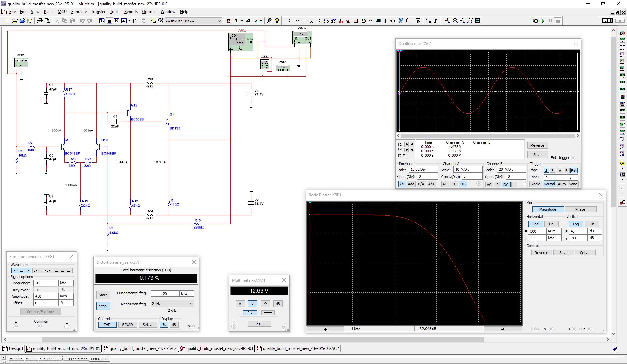The image size is (627, 364).
Task: Open the Simulate menu
Action: (79, 12)
